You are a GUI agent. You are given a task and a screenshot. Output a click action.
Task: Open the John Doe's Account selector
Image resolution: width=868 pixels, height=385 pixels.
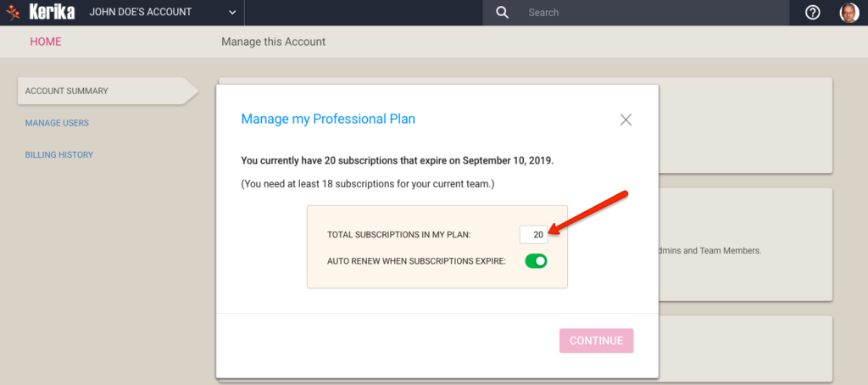click(164, 13)
